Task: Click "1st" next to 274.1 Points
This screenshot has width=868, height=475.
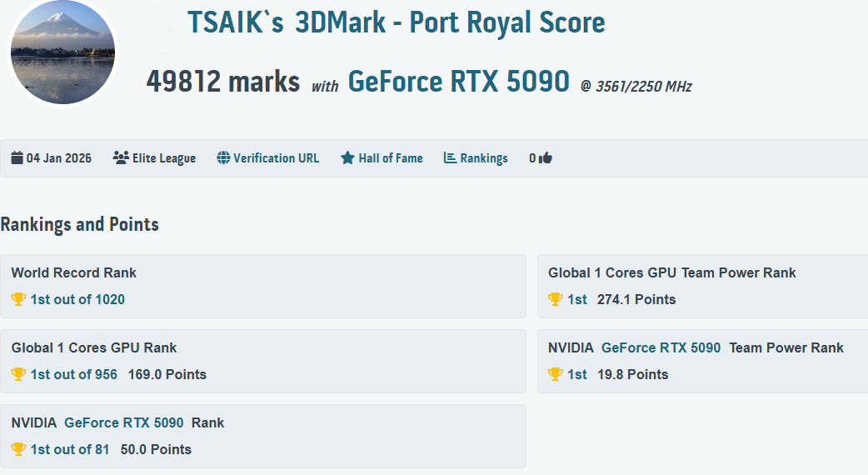Action: click(x=577, y=299)
